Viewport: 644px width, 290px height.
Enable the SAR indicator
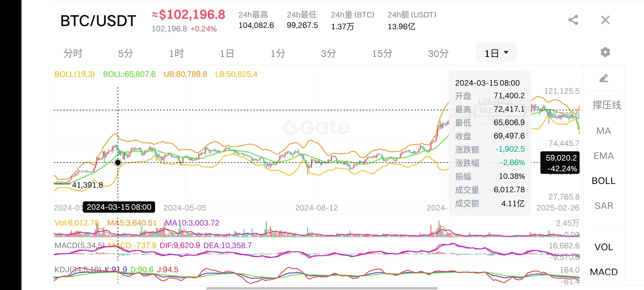(x=603, y=206)
